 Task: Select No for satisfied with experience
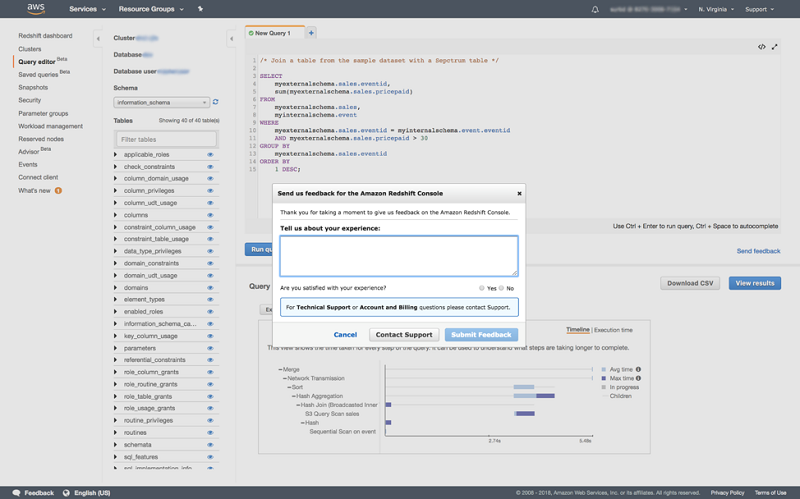tap(502, 288)
